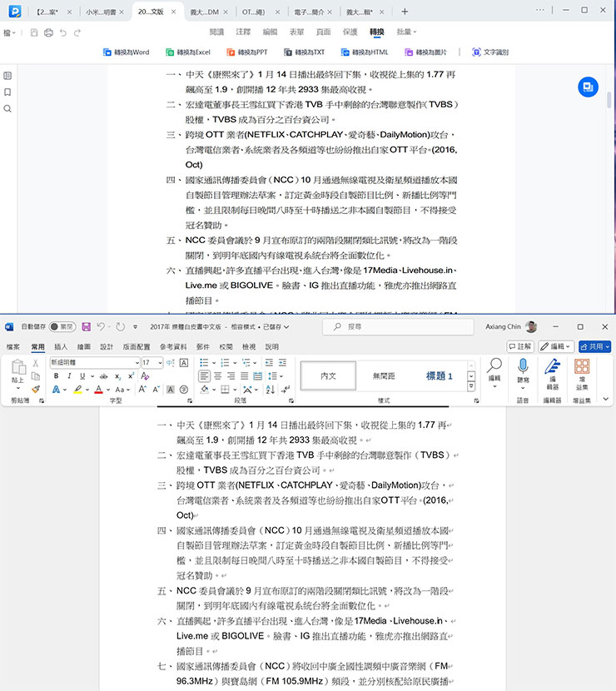This screenshot has height=691, width=616.
Task: Open the paragraph shading paint bucket
Action: 205,389
